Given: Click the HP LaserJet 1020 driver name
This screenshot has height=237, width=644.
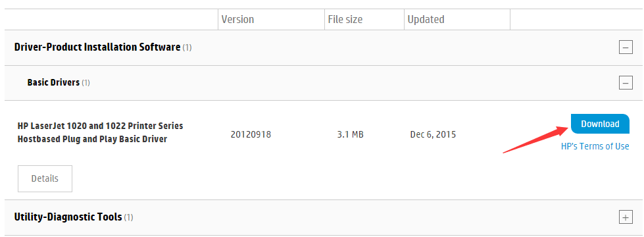Looking at the screenshot, I should coord(100,132).
